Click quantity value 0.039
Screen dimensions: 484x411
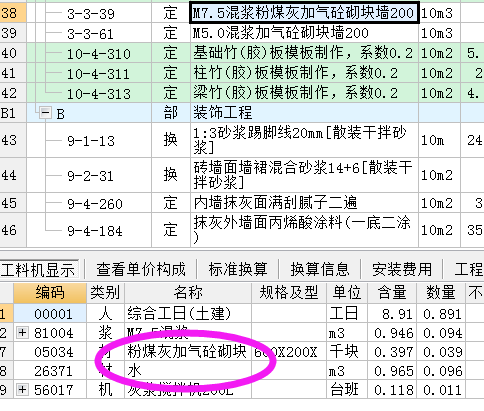[x=441, y=352]
